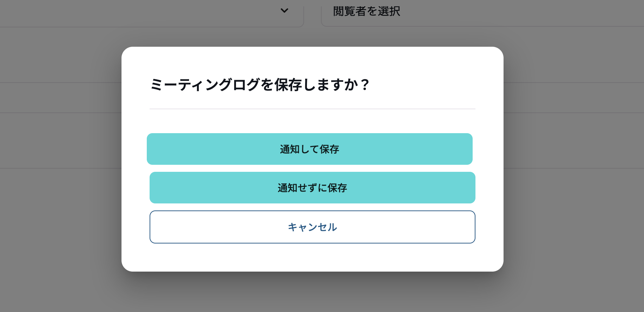Image resolution: width=644 pixels, height=312 pixels.
Task: Click the grayed row behind the dialog
Action: point(60,140)
